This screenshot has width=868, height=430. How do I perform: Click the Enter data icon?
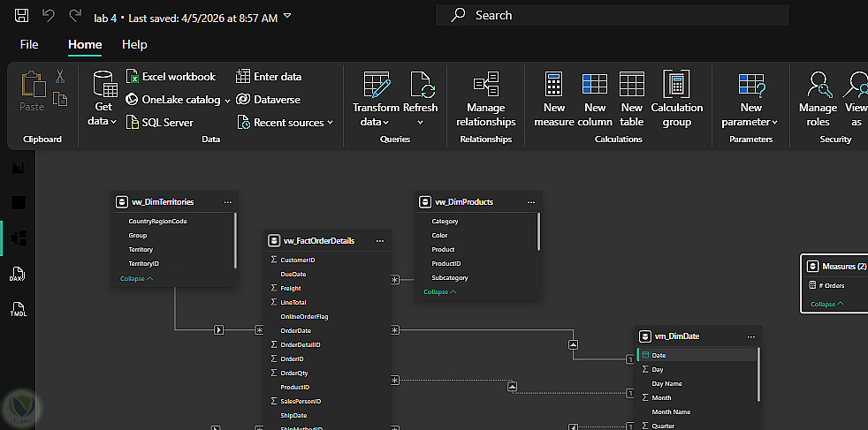(269, 77)
